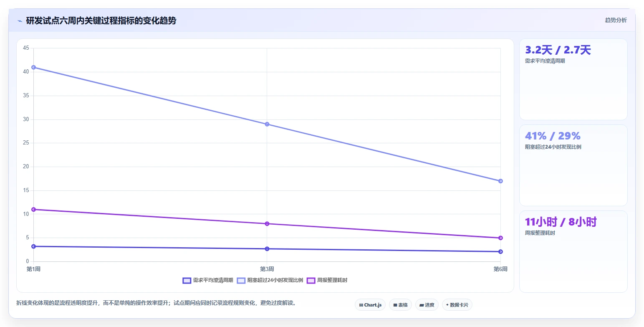Select the 数据卡片 tag chip
This screenshot has width=644, height=327.
click(457, 305)
